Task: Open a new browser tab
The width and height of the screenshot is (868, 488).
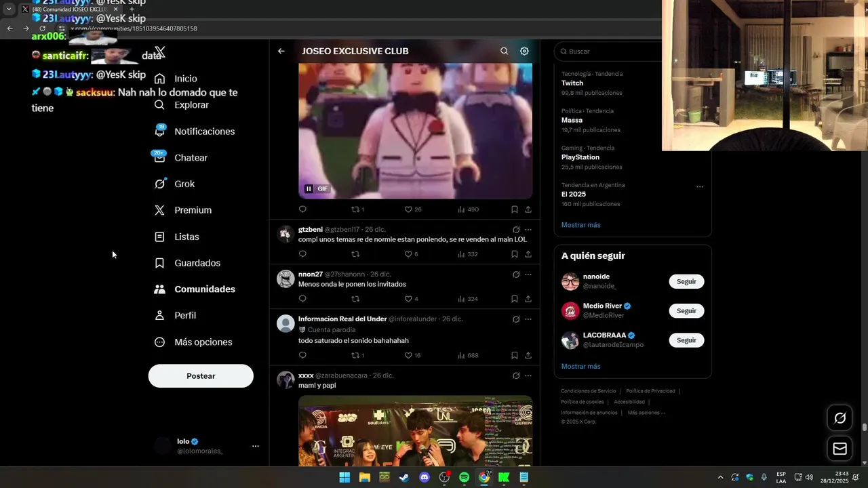Action: [132, 9]
